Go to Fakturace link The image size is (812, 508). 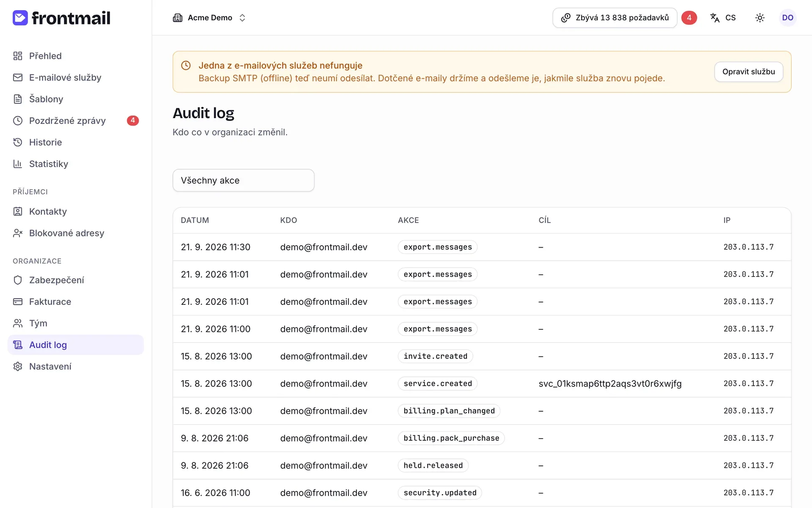point(76,301)
